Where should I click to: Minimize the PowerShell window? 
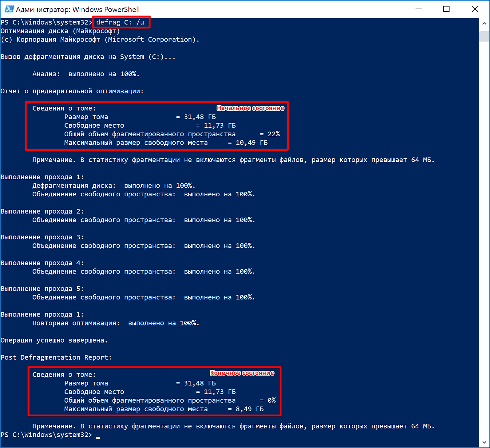418,9
